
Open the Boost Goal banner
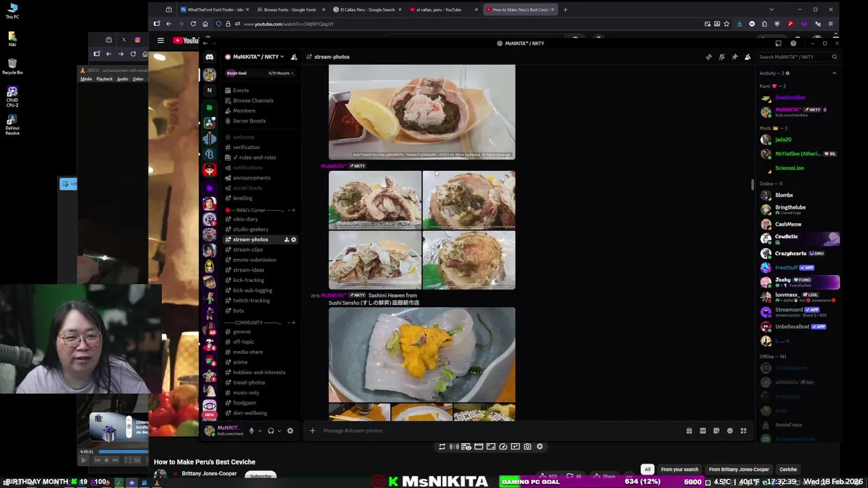261,73
